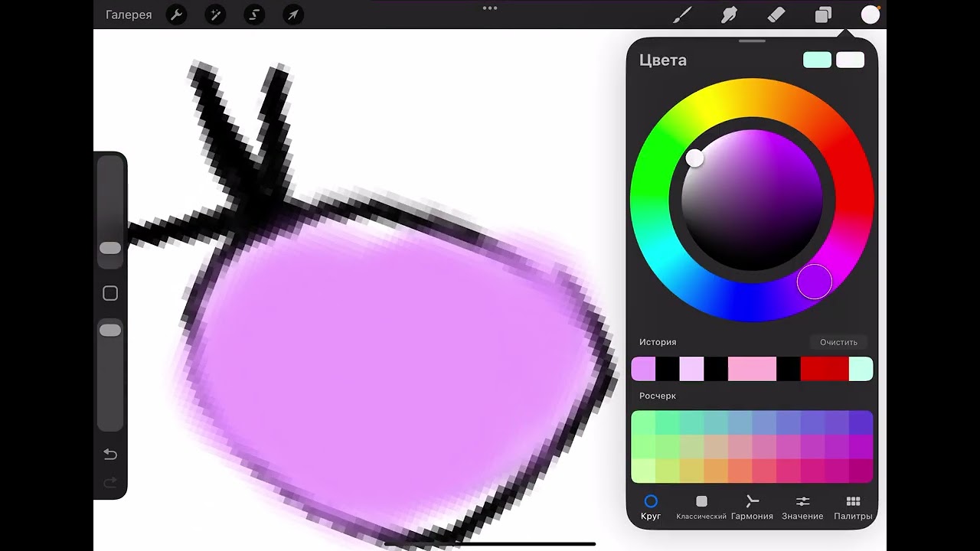Clear history with Очистить
This screenshot has width=980, height=551.
(x=838, y=342)
